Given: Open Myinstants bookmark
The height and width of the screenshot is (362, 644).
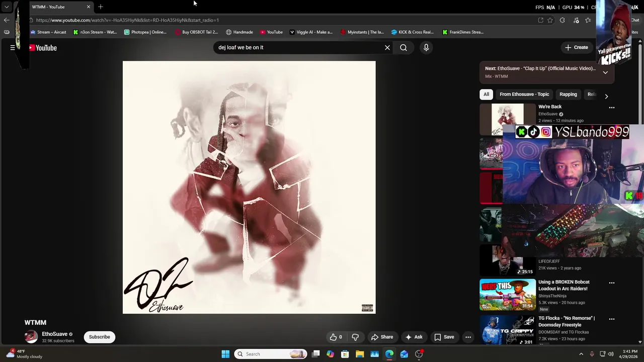Looking at the screenshot, I should [362, 32].
